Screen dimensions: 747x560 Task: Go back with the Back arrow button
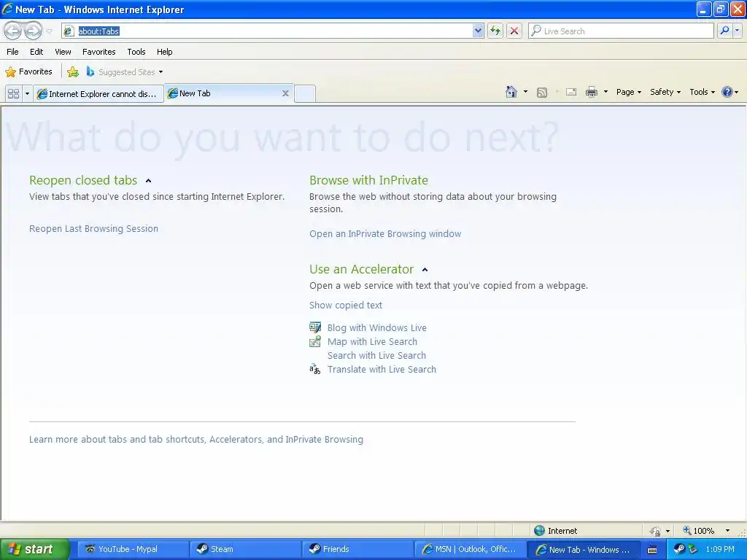[13, 31]
